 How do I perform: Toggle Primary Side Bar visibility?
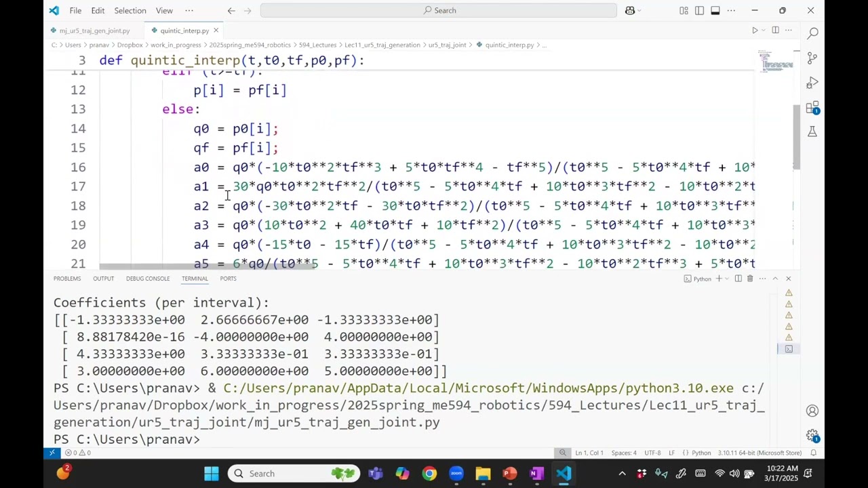pos(699,10)
